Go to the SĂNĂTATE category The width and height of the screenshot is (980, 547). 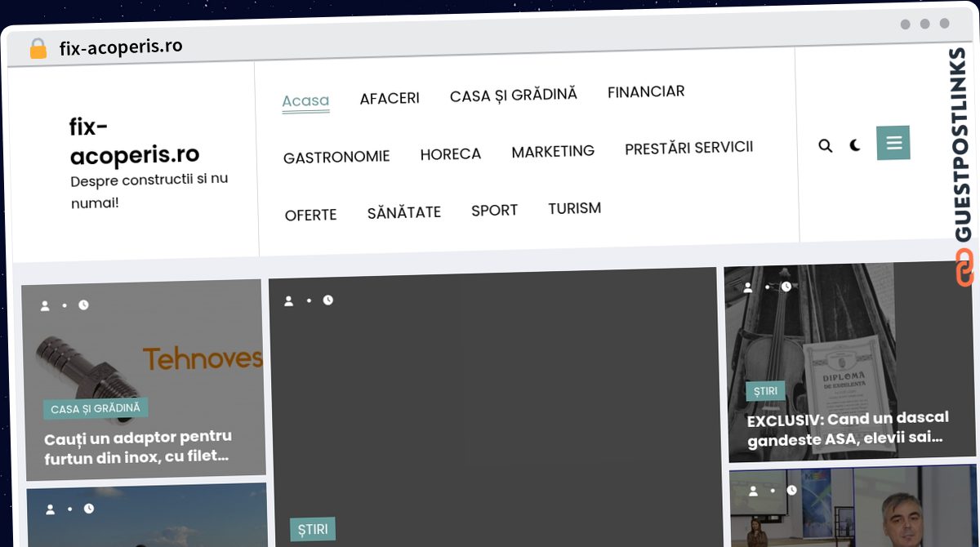404,212
